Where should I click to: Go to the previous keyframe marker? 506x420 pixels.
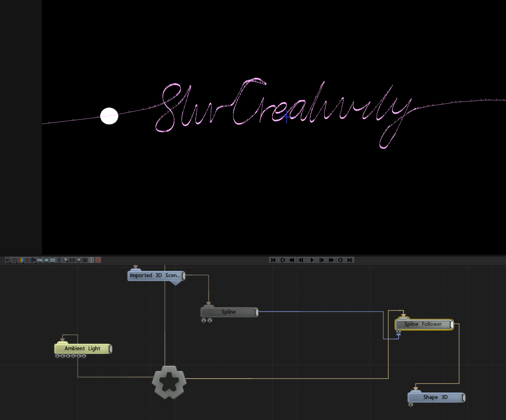click(x=283, y=260)
